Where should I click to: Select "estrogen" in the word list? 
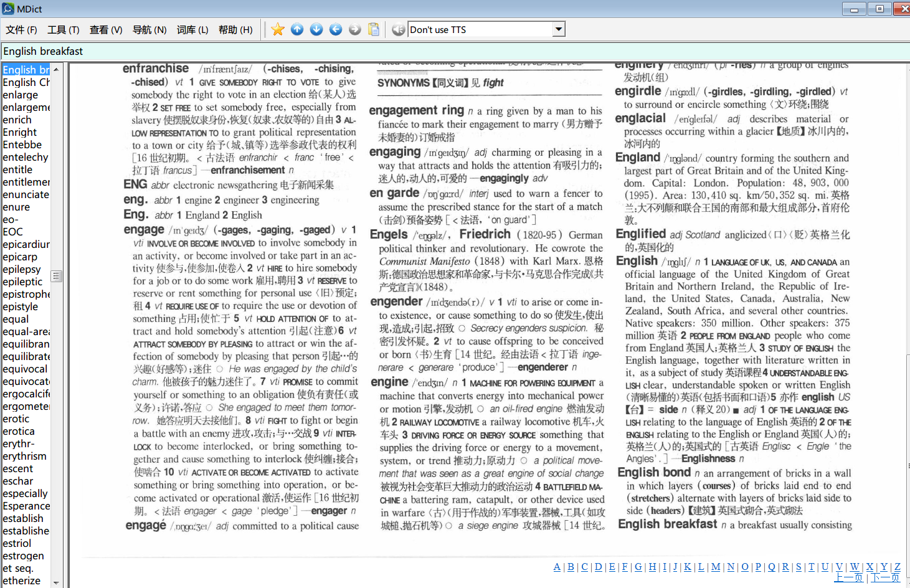[x=23, y=556]
